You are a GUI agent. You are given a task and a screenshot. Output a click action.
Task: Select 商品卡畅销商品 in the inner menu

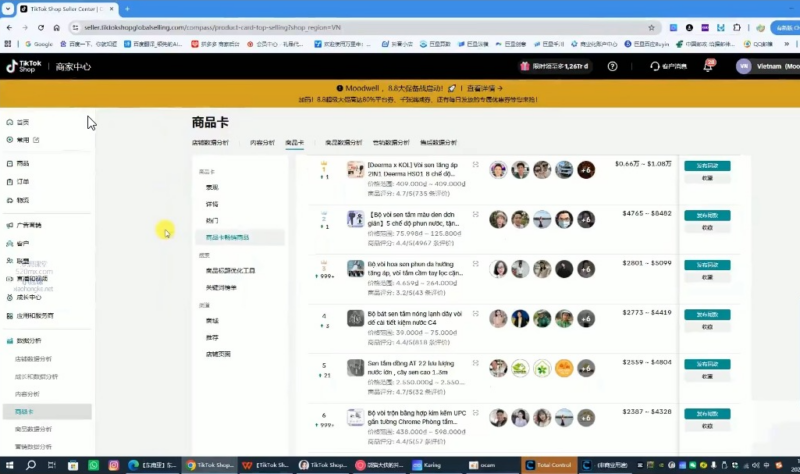tap(228, 237)
